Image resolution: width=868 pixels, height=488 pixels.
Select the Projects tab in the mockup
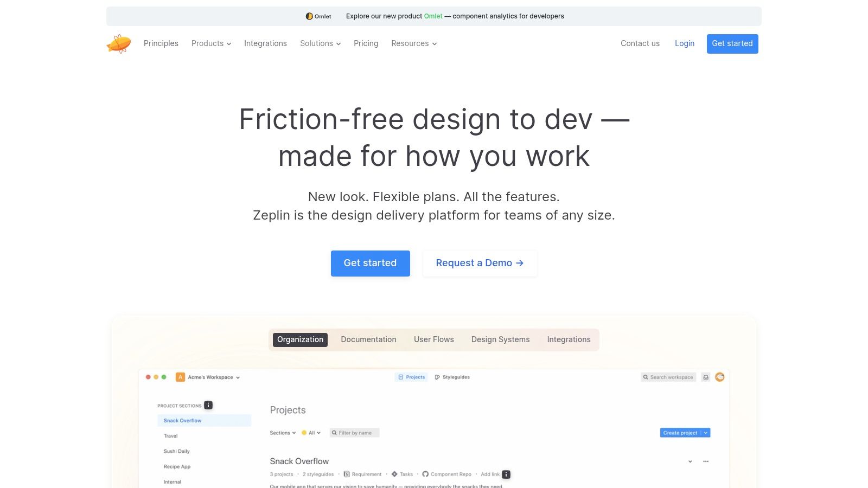tap(411, 377)
